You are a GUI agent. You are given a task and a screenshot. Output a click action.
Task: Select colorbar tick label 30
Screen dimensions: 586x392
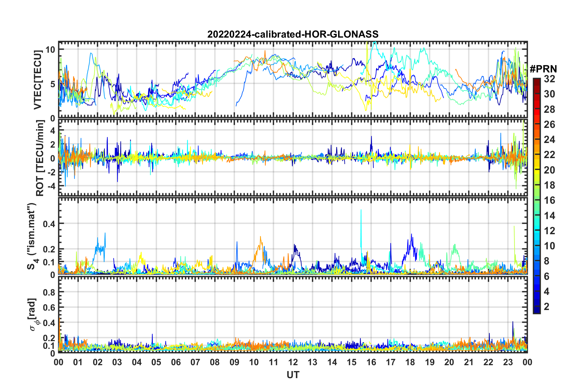[x=549, y=94]
